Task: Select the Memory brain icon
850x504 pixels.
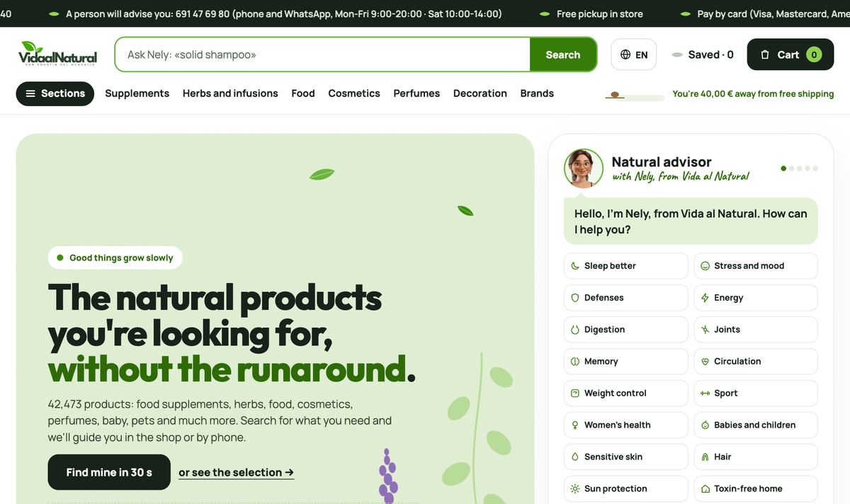Action: (575, 362)
